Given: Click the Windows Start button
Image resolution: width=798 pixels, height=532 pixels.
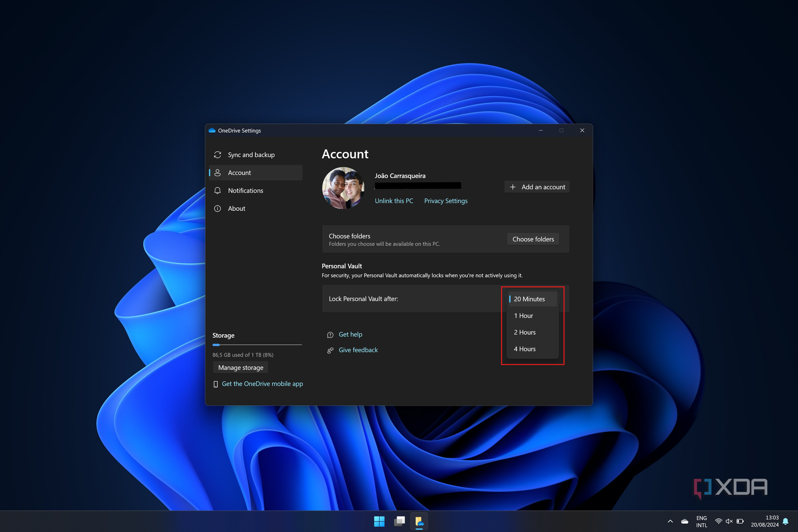Looking at the screenshot, I should tap(379, 521).
